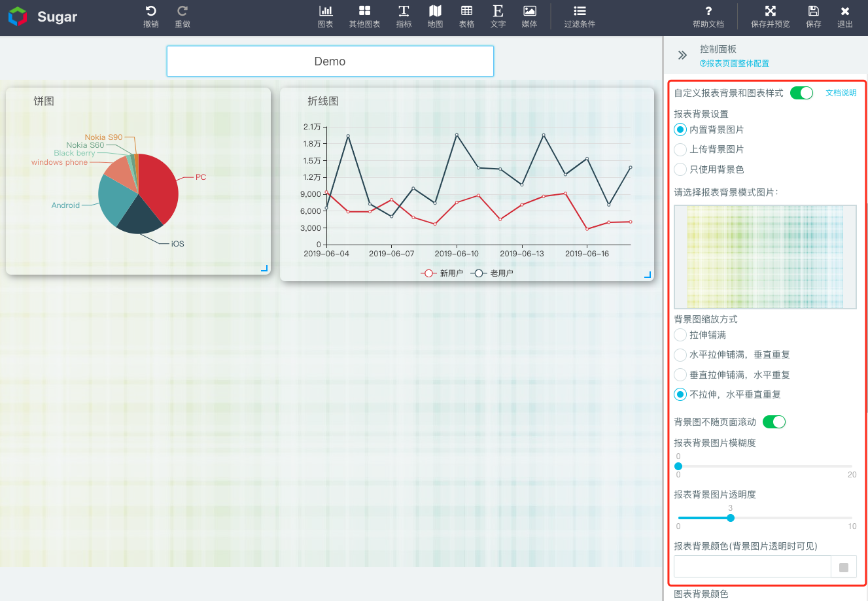Image resolution: width=868 pixels, height=601 pixels.
Task: Choose 水平拉伸铺满，垂直重复 option
Action: tap(680, 354)
